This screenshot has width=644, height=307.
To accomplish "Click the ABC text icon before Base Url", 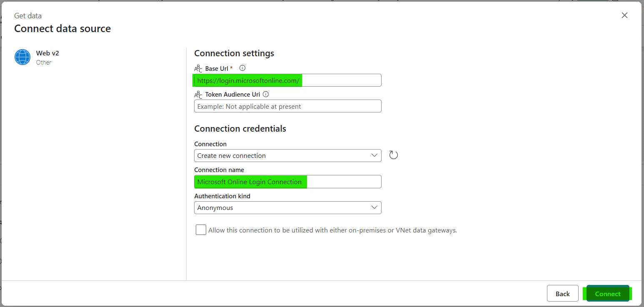I will 198,69.
